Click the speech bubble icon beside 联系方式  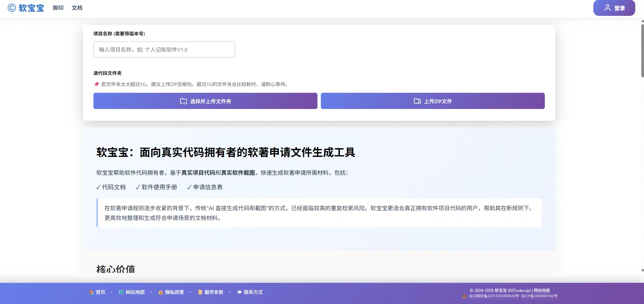tap(239, 292)
